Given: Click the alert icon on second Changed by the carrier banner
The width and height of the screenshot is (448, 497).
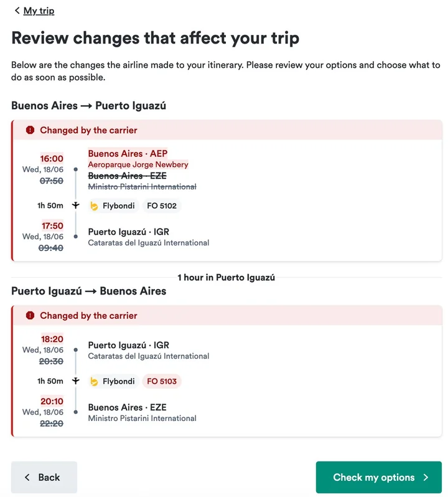Looking at the screenshot, I should click(30, 316).
